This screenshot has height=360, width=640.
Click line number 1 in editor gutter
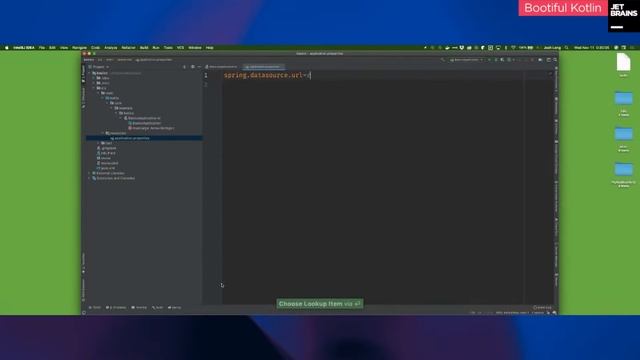coord(206,75)
